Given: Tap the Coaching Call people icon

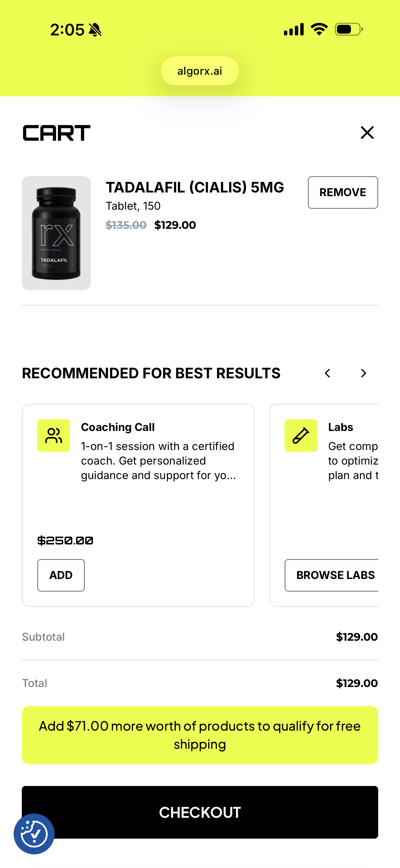Looking at the screenshot, I should [54, 435].
